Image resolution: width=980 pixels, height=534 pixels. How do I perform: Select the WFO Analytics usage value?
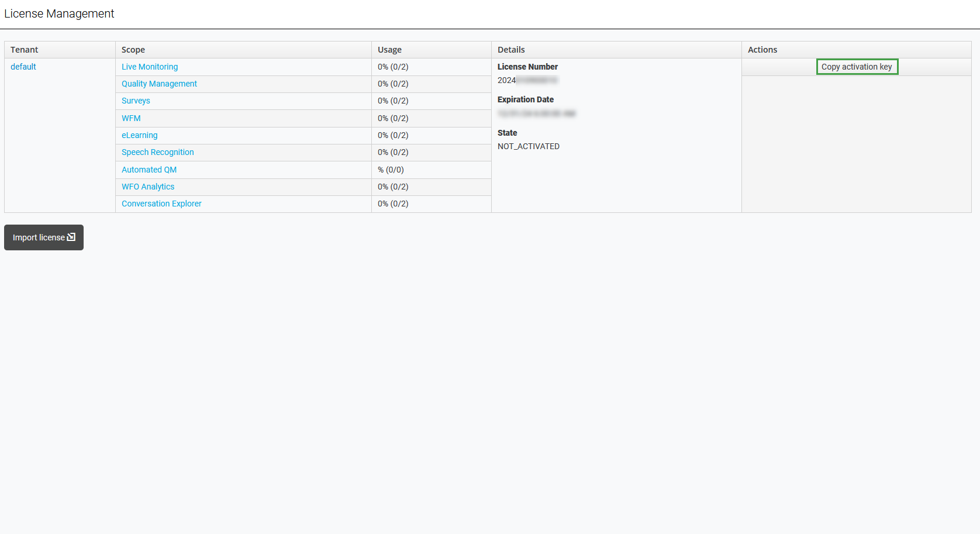point(393,187)
